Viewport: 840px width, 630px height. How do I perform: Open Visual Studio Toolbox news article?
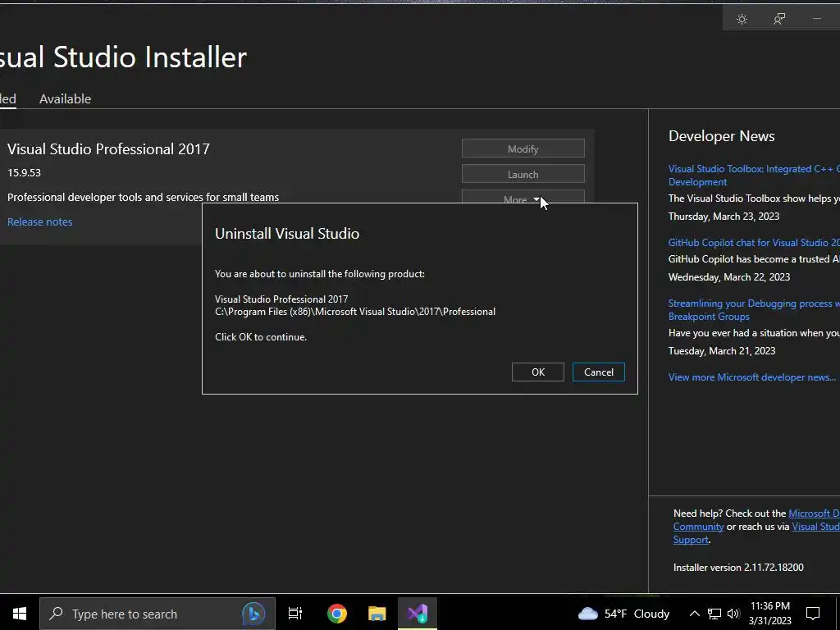pos(754,176)
